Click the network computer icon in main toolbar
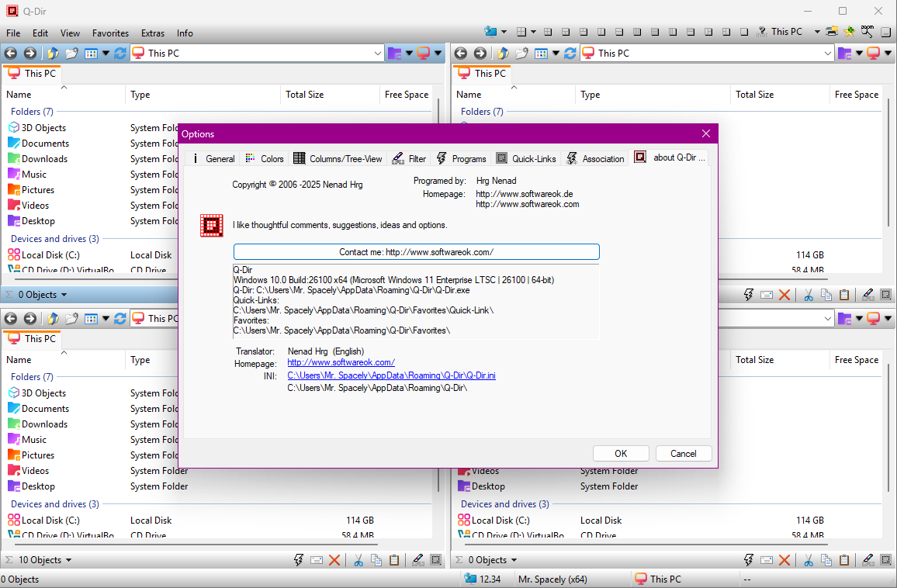Image resolution: width=897 pixels, height=588 pixels. point(490,32)
